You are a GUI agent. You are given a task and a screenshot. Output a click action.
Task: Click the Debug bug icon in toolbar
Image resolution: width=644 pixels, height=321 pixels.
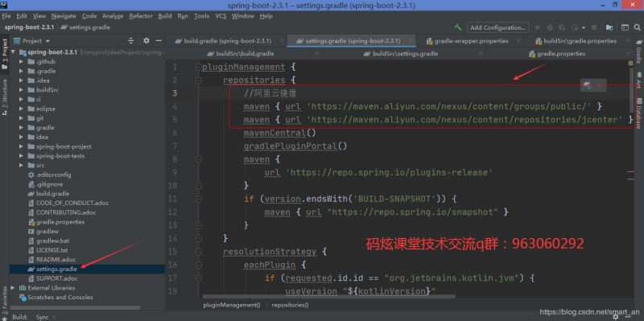click(550, 27)
